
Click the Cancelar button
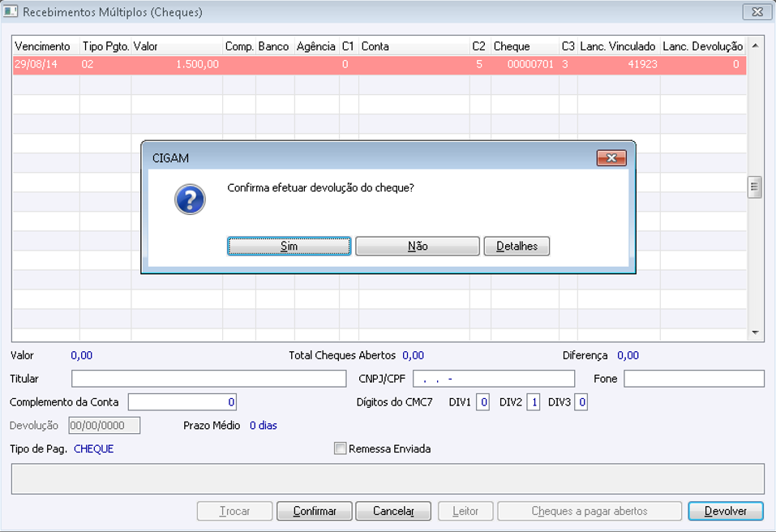pos(393,511)
